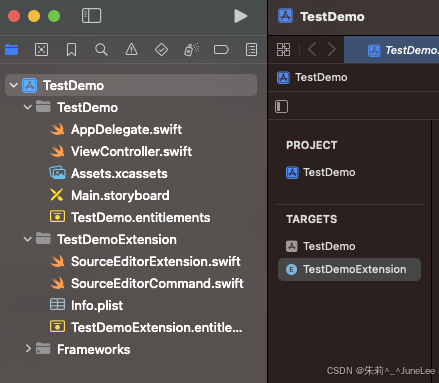Image resolution: width=439 pixels, height=383 pixels.
Task: Open the Project navigator folder icon
Action: point(12,50)
